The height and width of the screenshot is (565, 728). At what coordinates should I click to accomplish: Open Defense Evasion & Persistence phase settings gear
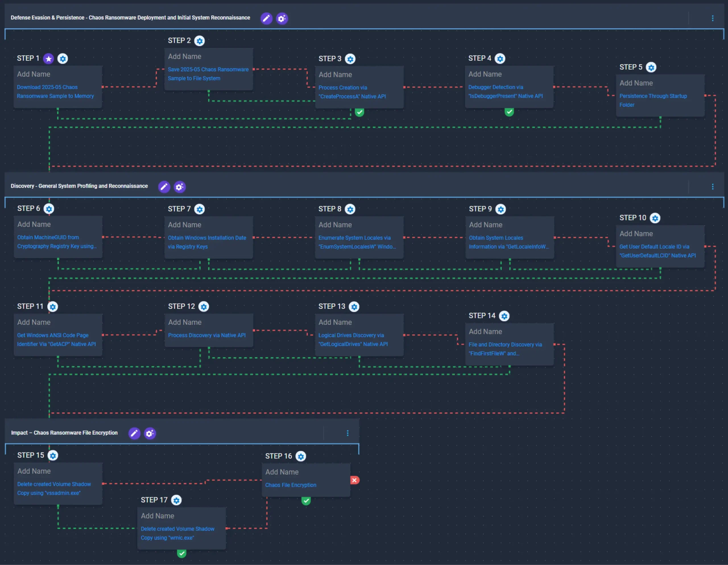[282, 18]
